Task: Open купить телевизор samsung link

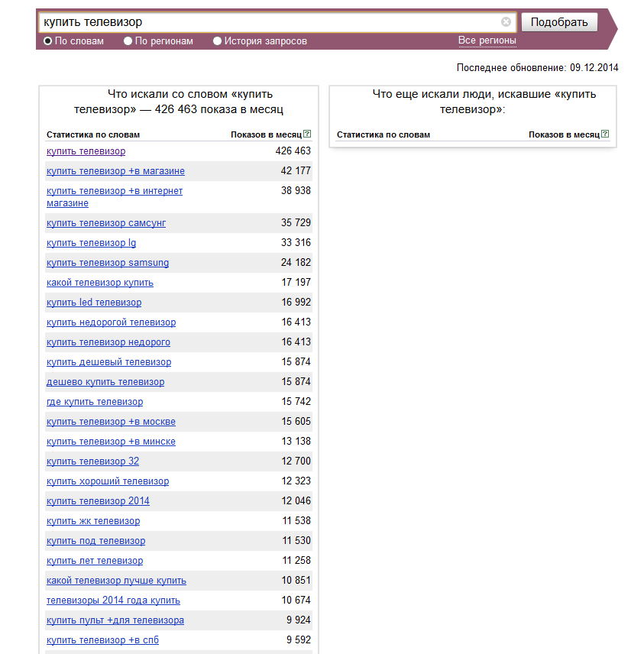Action: point(108,263)
